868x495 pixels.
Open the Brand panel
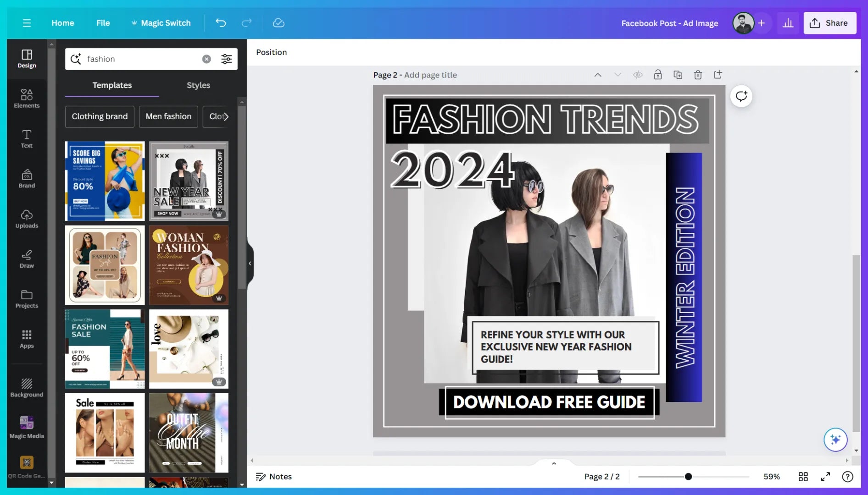click(x=27, y=179)
